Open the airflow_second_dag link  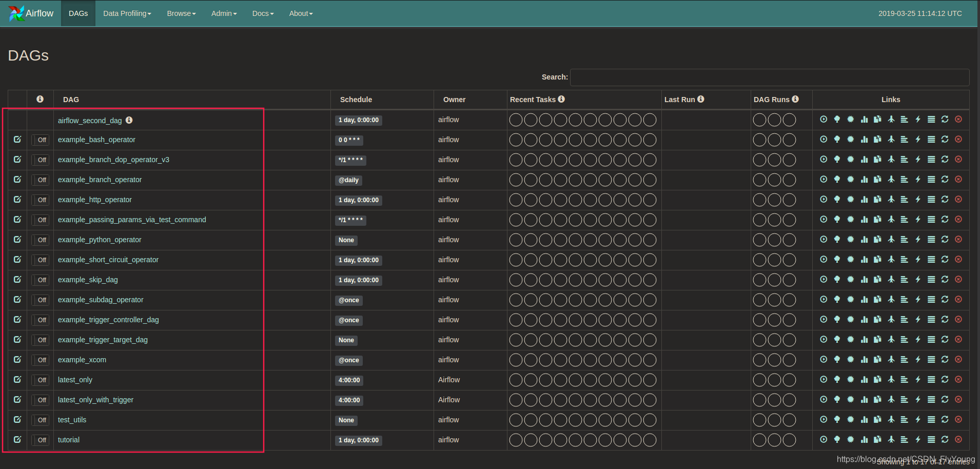(x=90, y=121)
